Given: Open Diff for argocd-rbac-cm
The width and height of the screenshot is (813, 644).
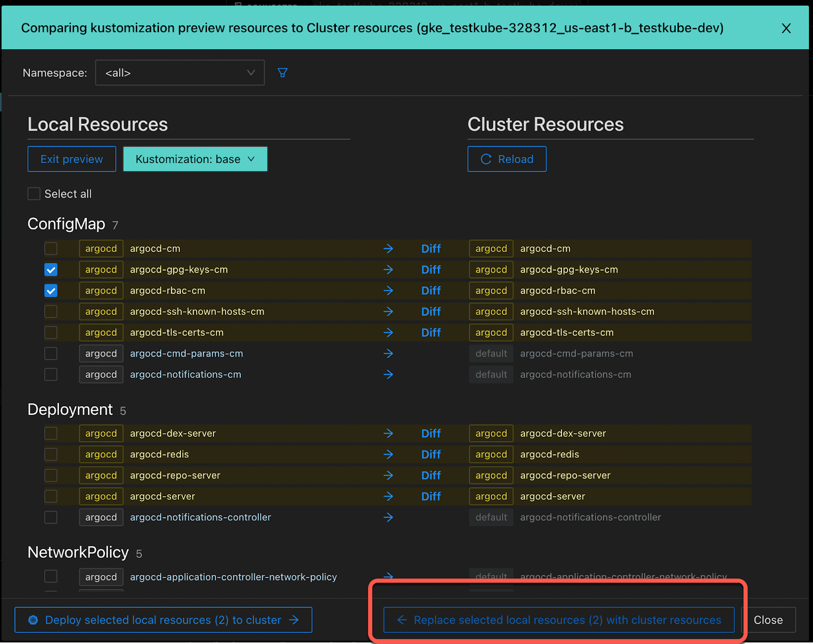Looking at the screenshot, I should click(431, 291).
